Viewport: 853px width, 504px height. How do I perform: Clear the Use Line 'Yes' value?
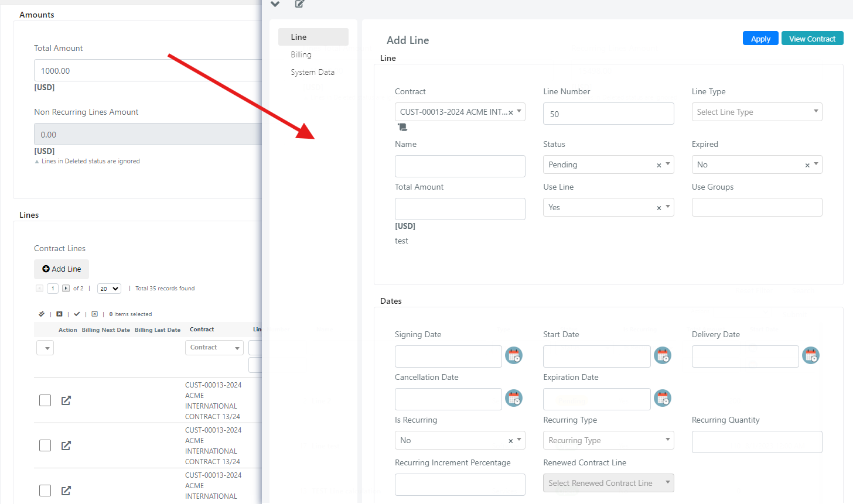point(658,208)
